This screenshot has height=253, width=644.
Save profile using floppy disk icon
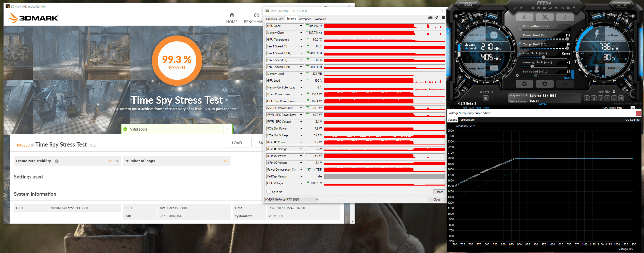point(621,98)
